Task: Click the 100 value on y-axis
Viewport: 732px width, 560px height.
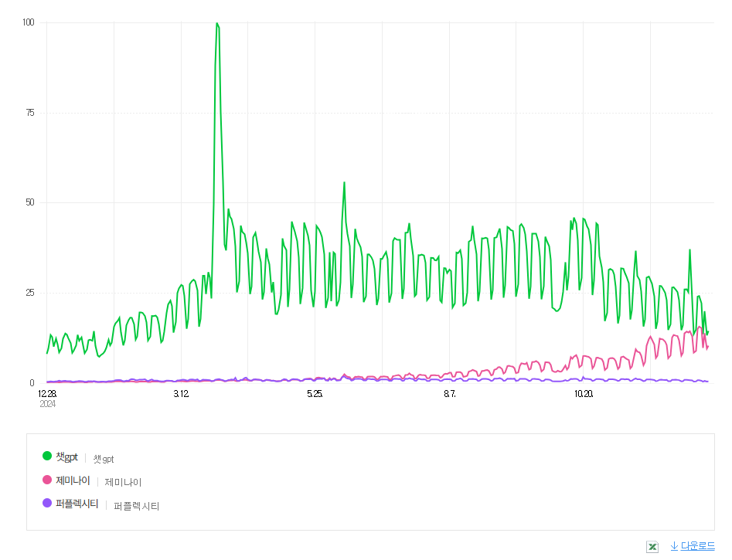Action: tap(29, 22)
